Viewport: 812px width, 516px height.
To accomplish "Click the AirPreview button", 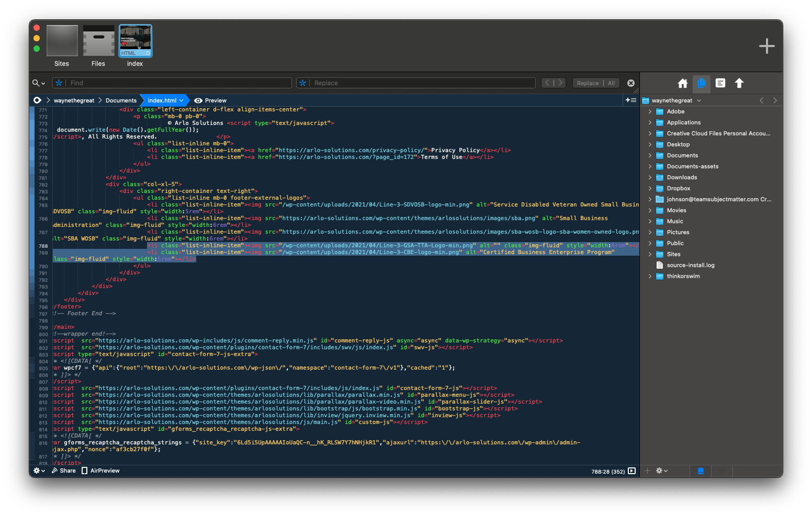I will pos(100,471).
